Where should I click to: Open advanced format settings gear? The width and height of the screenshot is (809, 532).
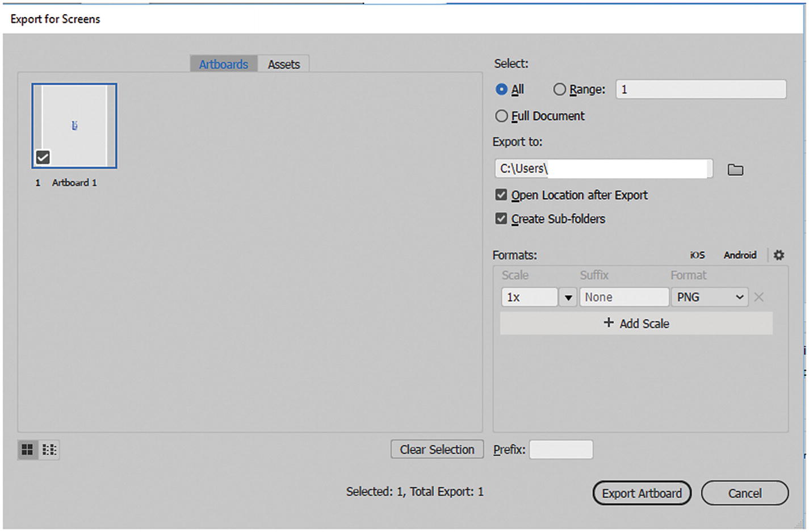point(779,255)
